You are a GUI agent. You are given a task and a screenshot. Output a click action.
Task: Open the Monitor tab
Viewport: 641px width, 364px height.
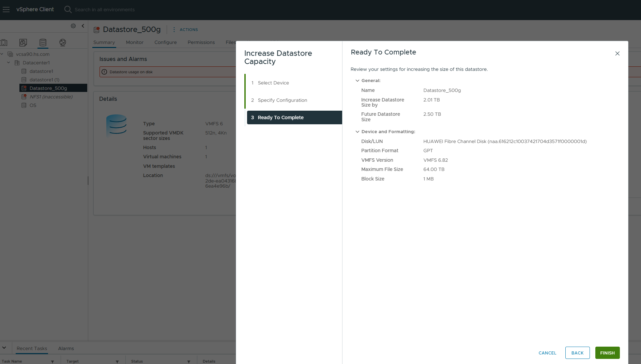135,42
